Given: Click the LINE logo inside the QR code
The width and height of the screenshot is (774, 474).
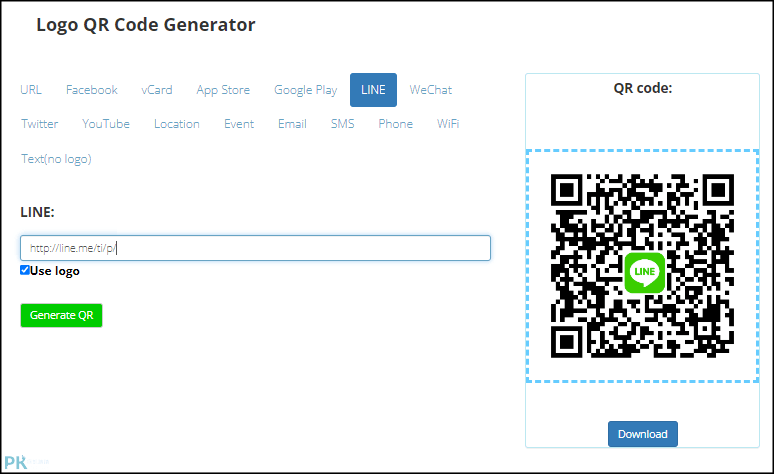Looking at the screenshot, I should click(645, 272).
